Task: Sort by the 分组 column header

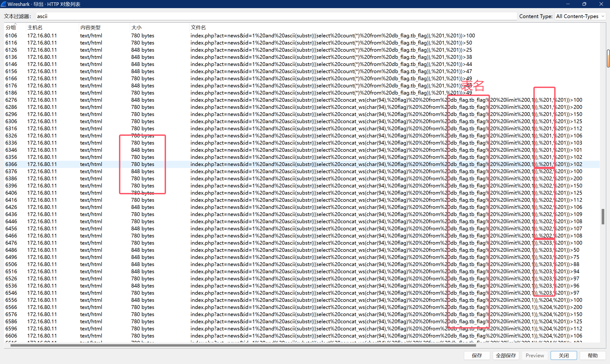Action: pos(11,27)
